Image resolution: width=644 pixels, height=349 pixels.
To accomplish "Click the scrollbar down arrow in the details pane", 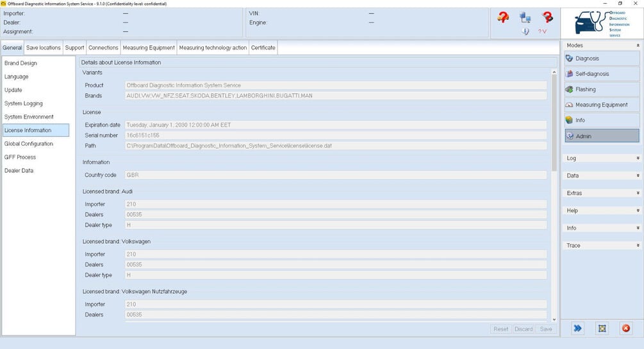I will [x=554, y=319].
